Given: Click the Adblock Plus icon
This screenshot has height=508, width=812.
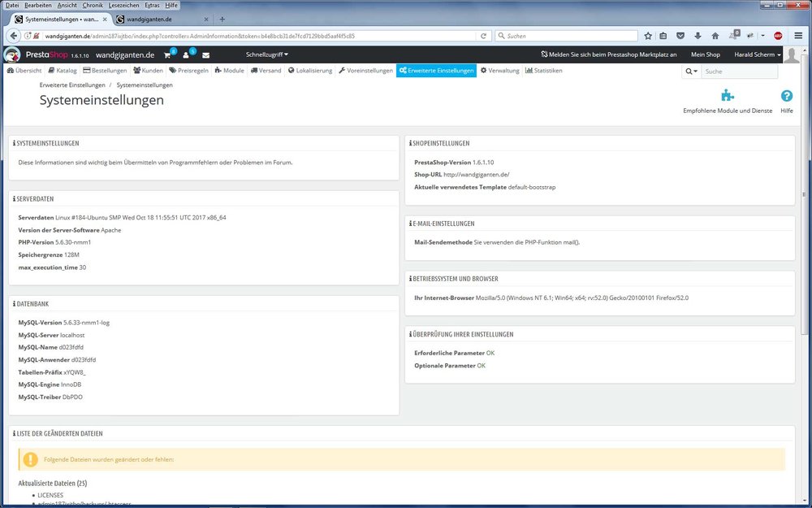Looking at the screenshot, I should pyautogui.click(x=778, y=36).
